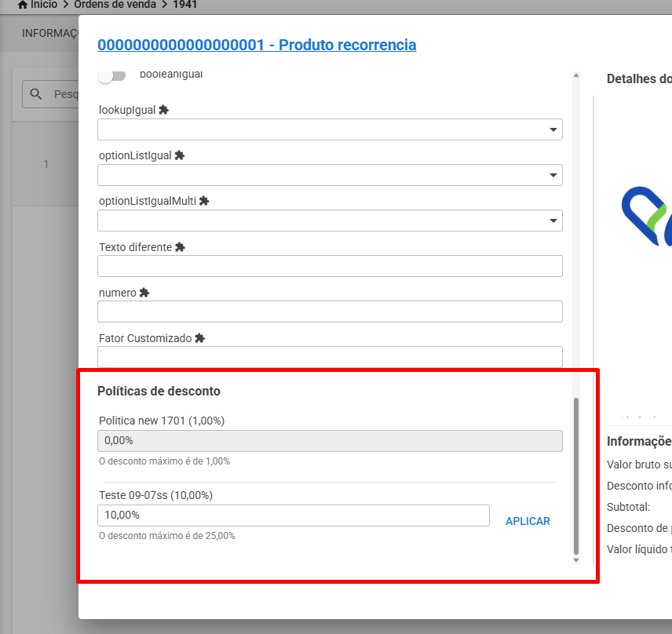Open the lookupIgual dropdown
This screenshot has height=634, width=672.
point(330,129)
